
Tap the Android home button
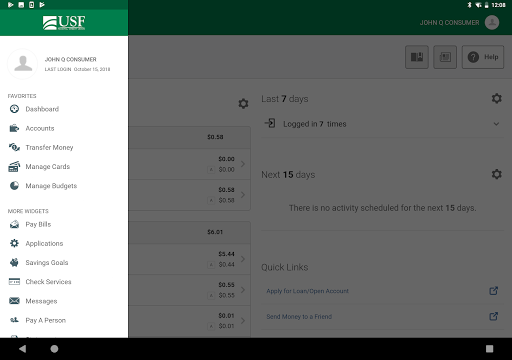[x=54, y=349]
